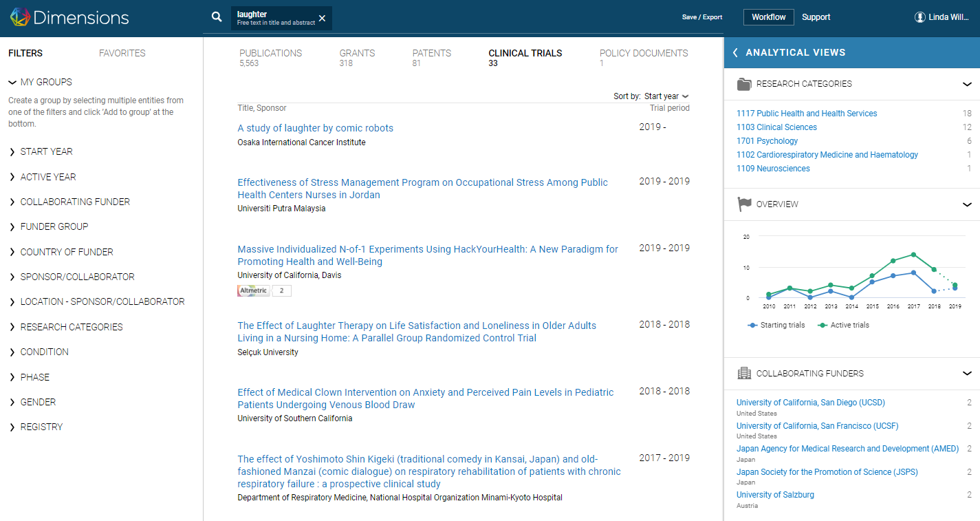Open the user profile icon
Viewport: 980px width, 521px height.
pos(920,17)
